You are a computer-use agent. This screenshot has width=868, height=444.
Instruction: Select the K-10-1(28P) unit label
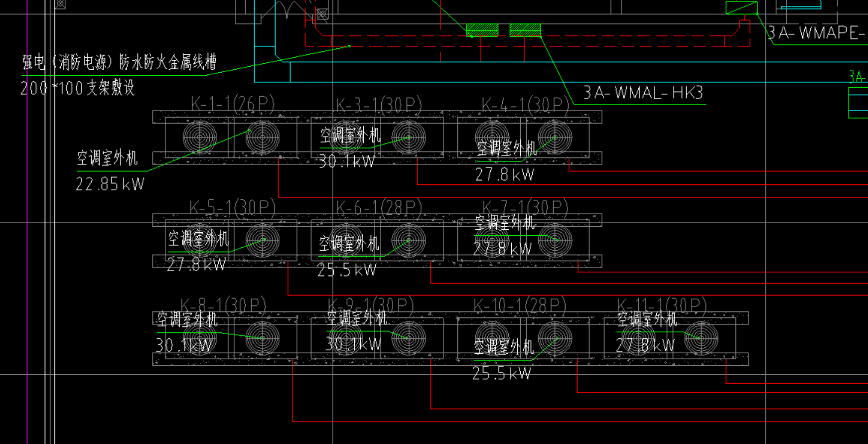coord(520,305)
